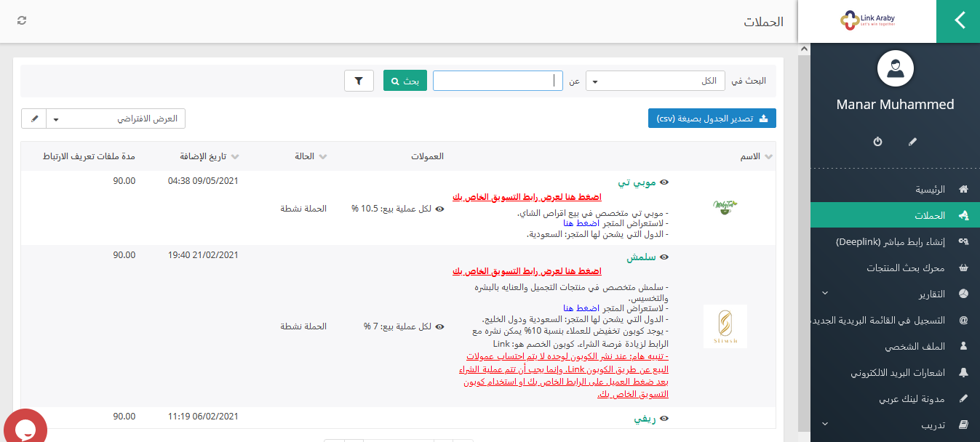Open the user avatar above Manar Muhammed
The width and height of the screenshot is (980, 442).
point(895,69)
